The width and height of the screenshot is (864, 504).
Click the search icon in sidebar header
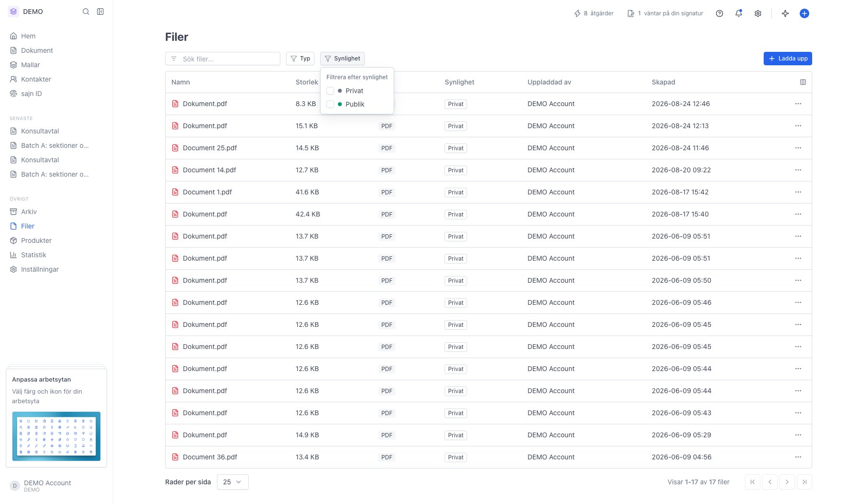pyautogui.click(x=86, y=12)
